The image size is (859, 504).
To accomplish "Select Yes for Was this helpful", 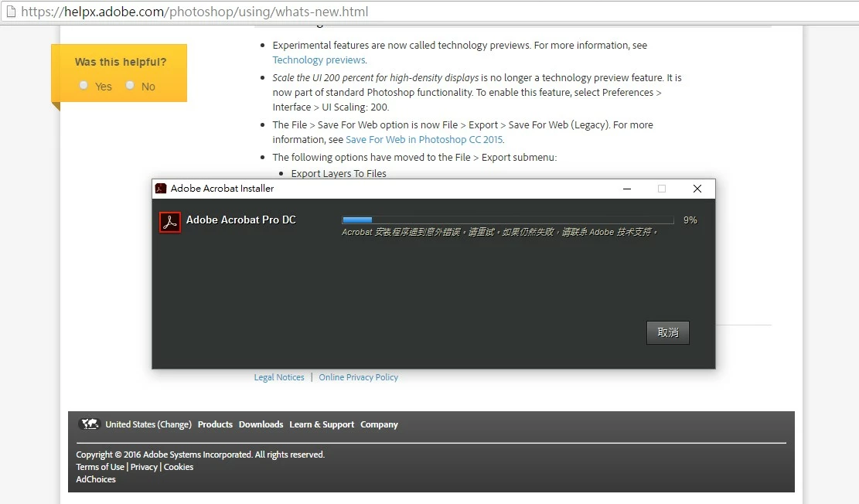I will click(84, 85).
